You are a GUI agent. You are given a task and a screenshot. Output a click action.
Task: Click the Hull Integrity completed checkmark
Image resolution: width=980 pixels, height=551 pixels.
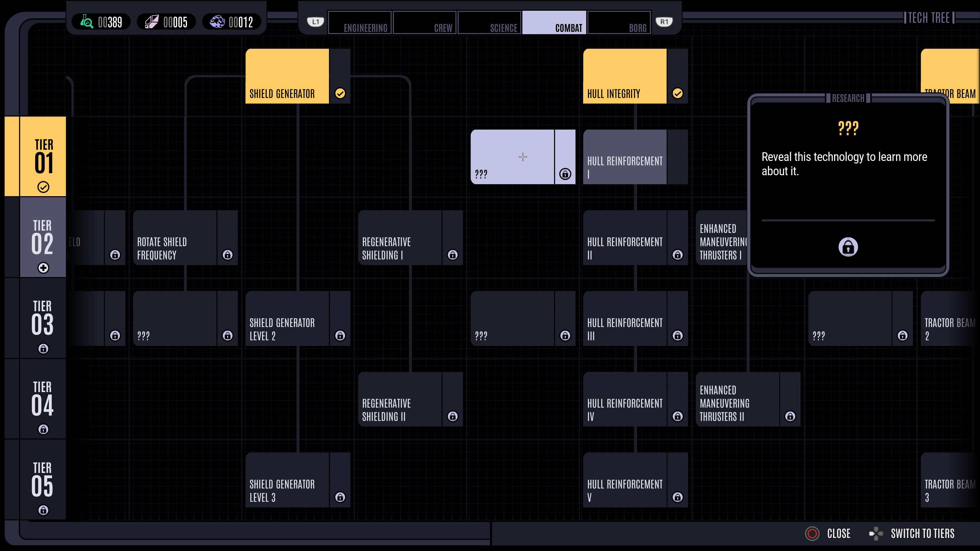[678, 94]
